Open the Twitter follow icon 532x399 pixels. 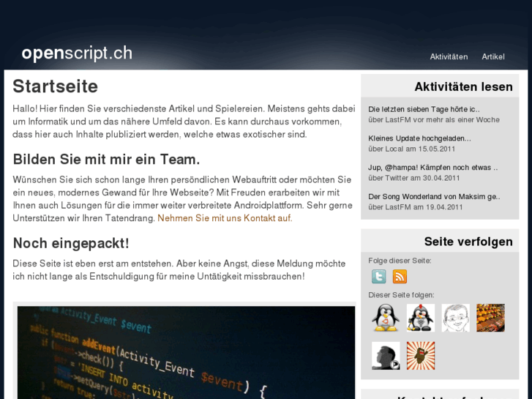pos(378,277)
